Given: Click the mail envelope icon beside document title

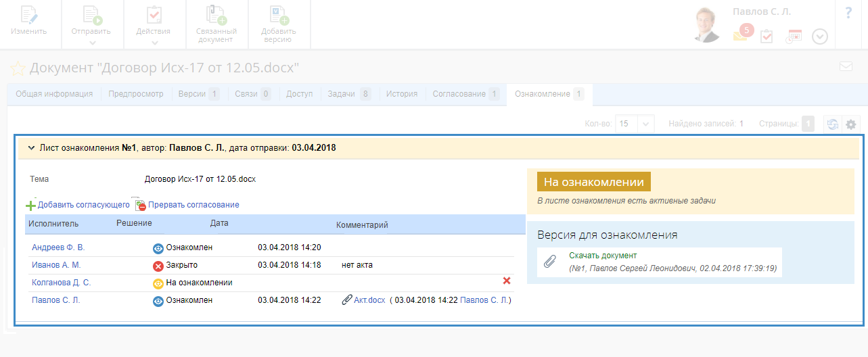Looking at the screenshot, I should [846, 66].
